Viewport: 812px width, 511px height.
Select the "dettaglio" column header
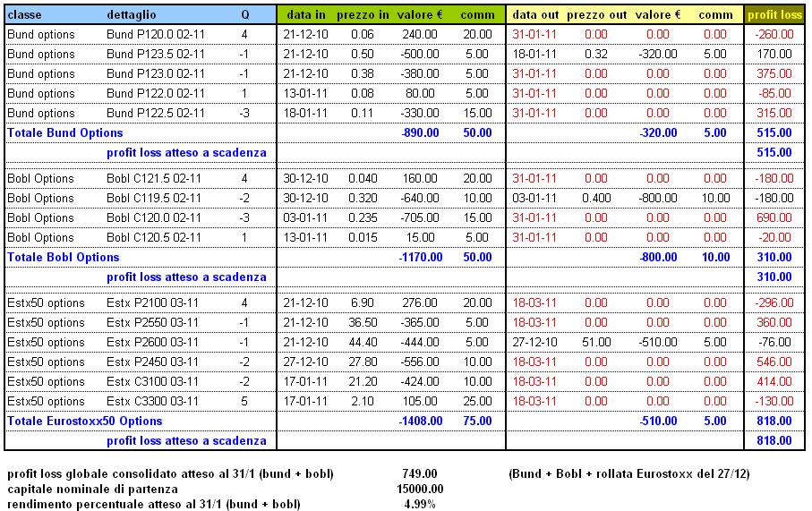pos(131,14)
